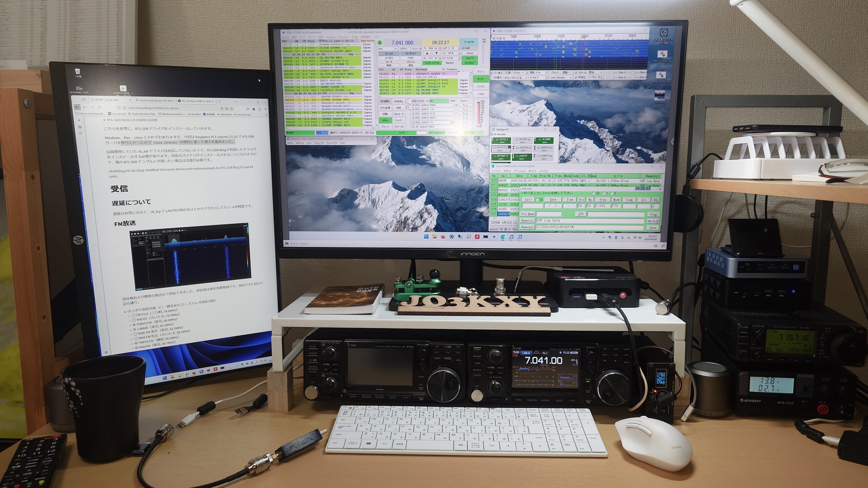Go back in the Firefox browser
This screenshot has width=868, height=488.
point(85,107)
